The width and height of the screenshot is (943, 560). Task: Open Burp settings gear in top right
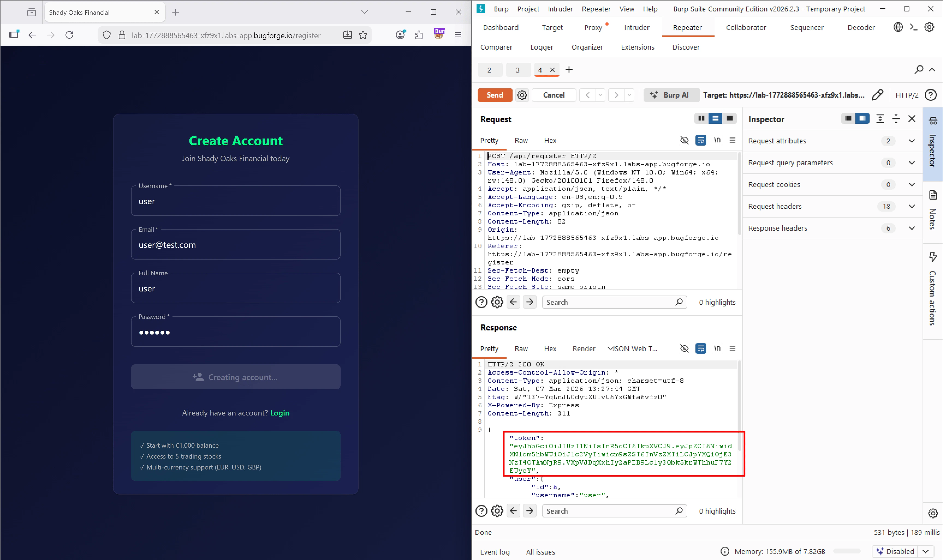click(x=929, y=27)
